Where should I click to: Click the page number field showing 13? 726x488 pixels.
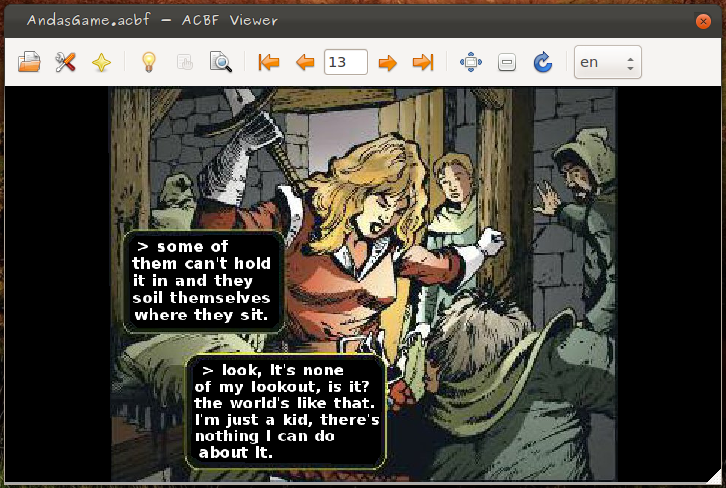(346, 62)
